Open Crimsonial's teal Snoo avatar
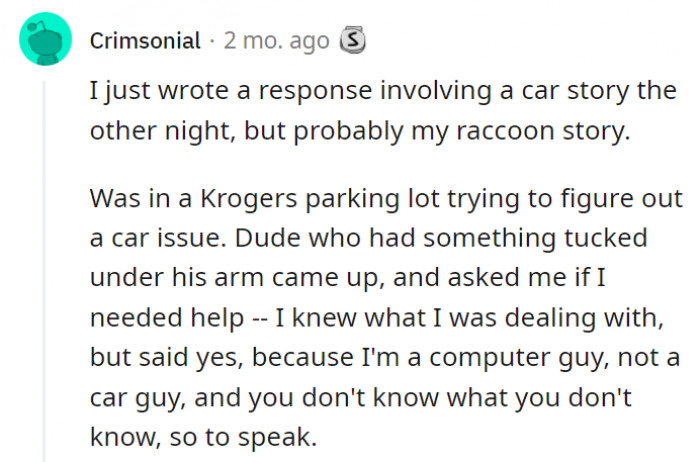The image size is (700, 462). [x=46, y=39]
